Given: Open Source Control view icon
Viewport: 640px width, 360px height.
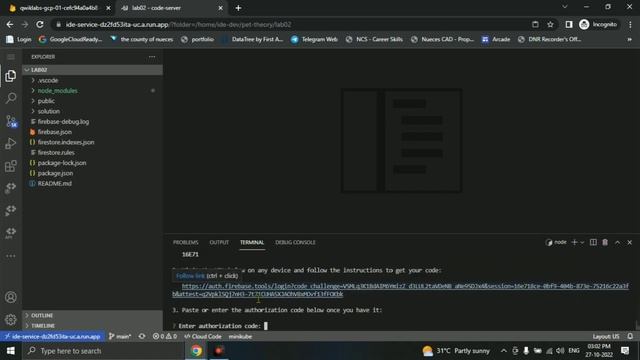Looking at the screenshot, I should click(x=11, y=121).
